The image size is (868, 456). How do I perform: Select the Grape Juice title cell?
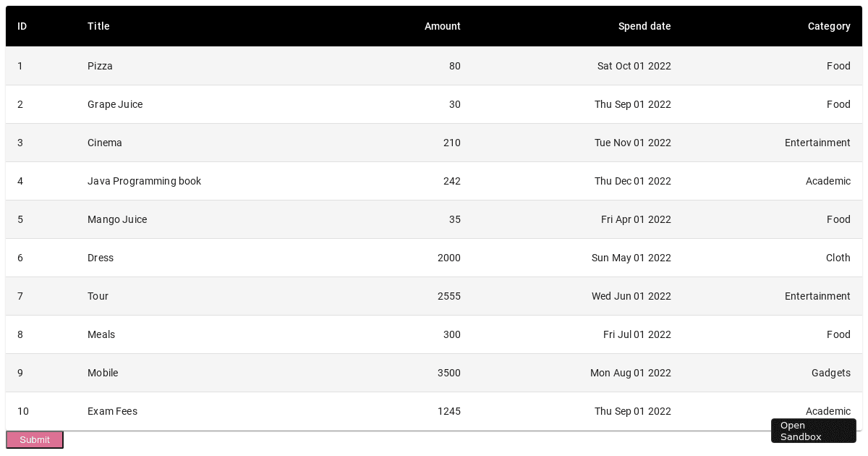(115, 104)
